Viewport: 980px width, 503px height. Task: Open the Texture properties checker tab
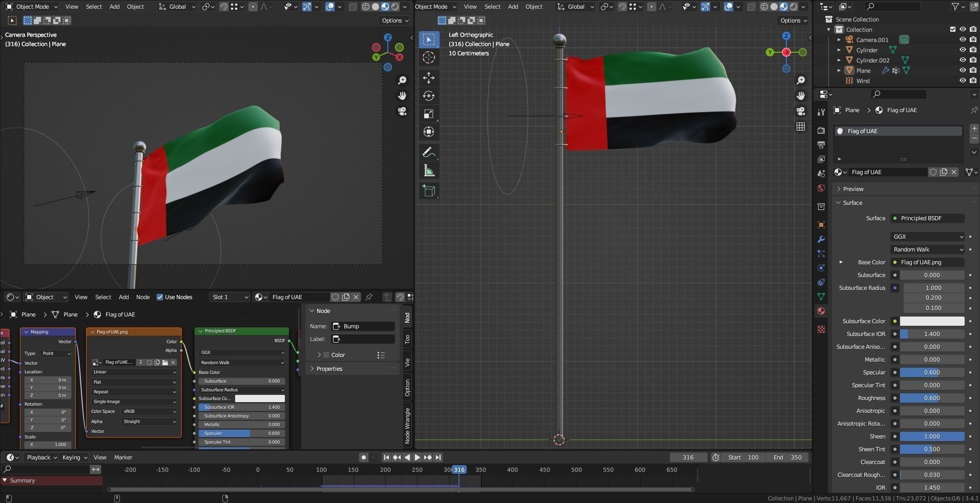[x=821, y=329]
